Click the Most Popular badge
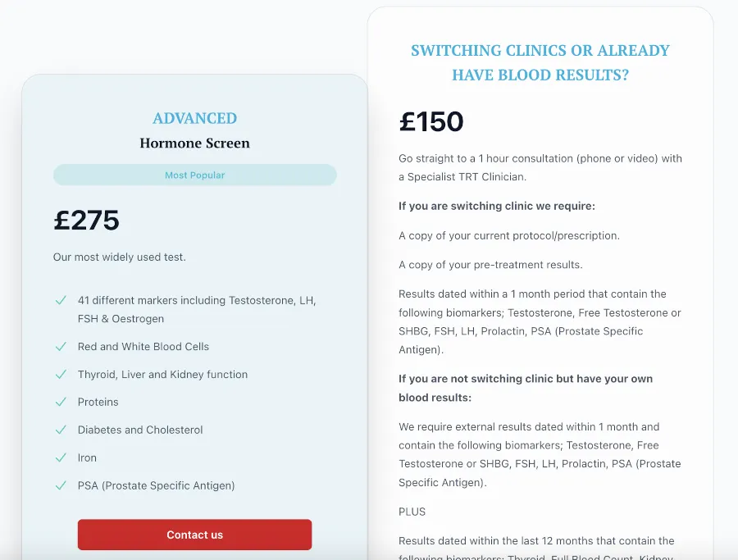 [x=195, y=175]
